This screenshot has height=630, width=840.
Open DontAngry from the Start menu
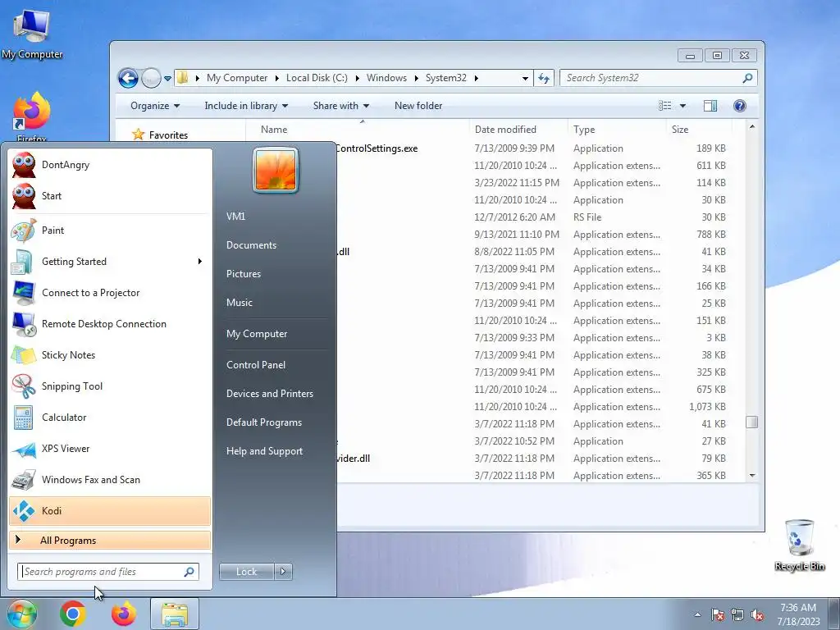coord(109,165)
